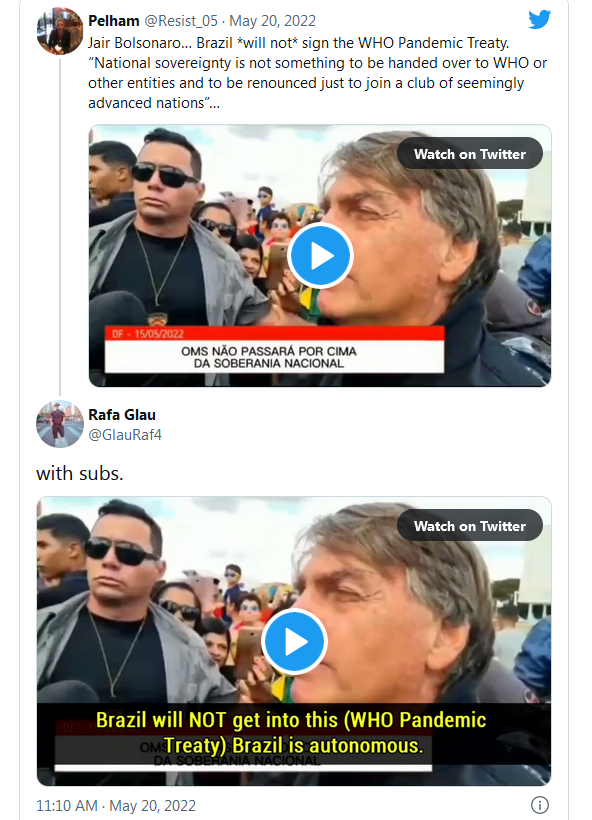Open Rafa Glau's profile avatar
592x820 pixels.
point(59,424)
